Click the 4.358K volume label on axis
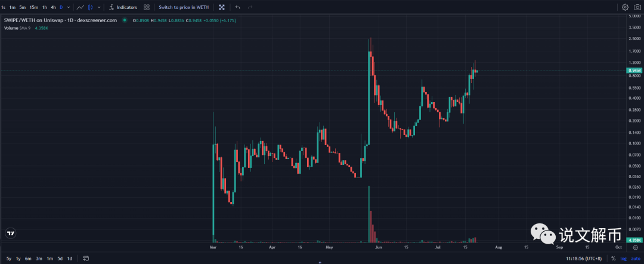Image resolution: width=644 pixels, height=264 pixels. [634, 240]
